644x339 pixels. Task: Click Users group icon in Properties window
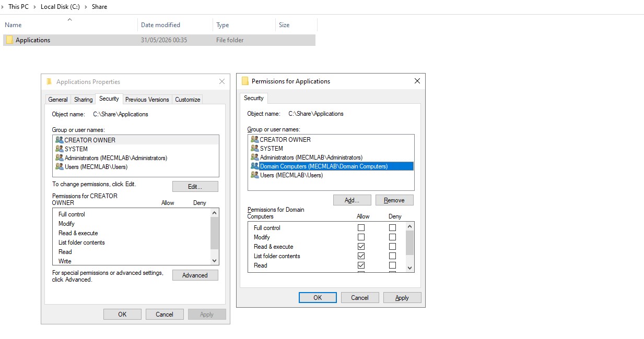click(60, 167)
